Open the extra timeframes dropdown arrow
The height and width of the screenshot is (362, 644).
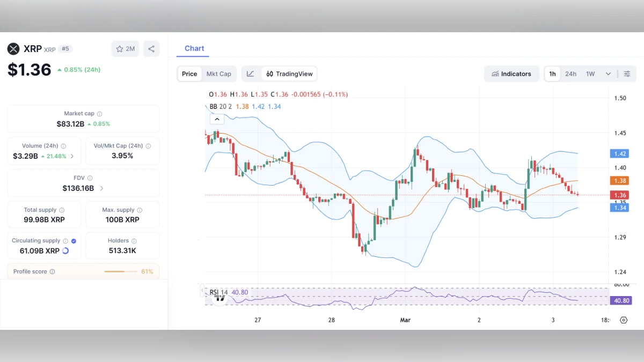(608, 73)
